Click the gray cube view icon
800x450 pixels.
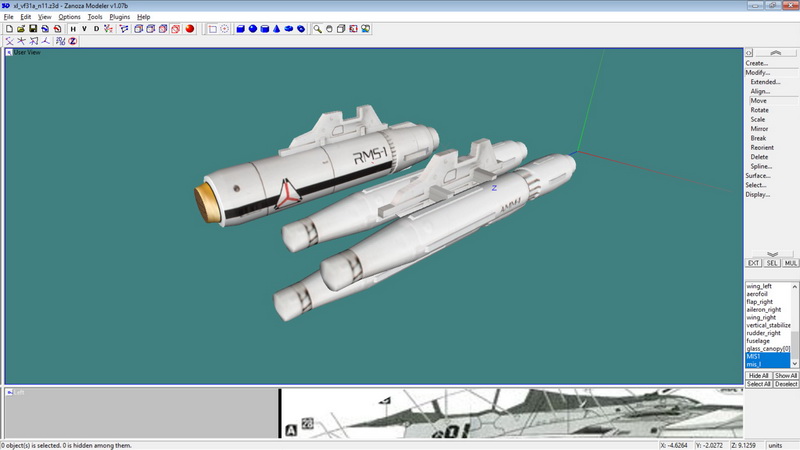341,29
